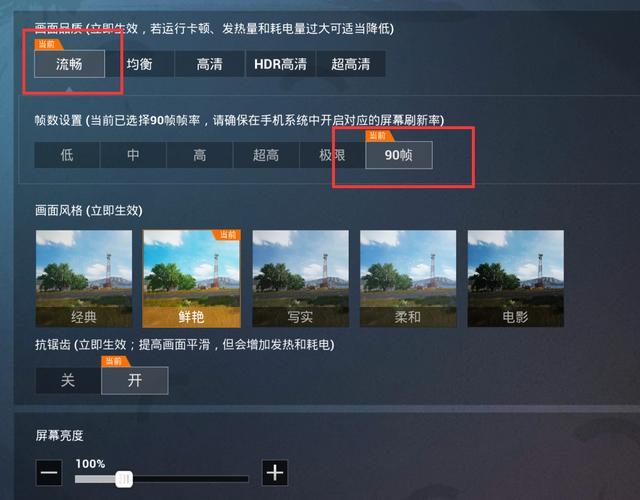Set frame rate to 低
This screenshot has height=500, width=640.
pos(67,155)
